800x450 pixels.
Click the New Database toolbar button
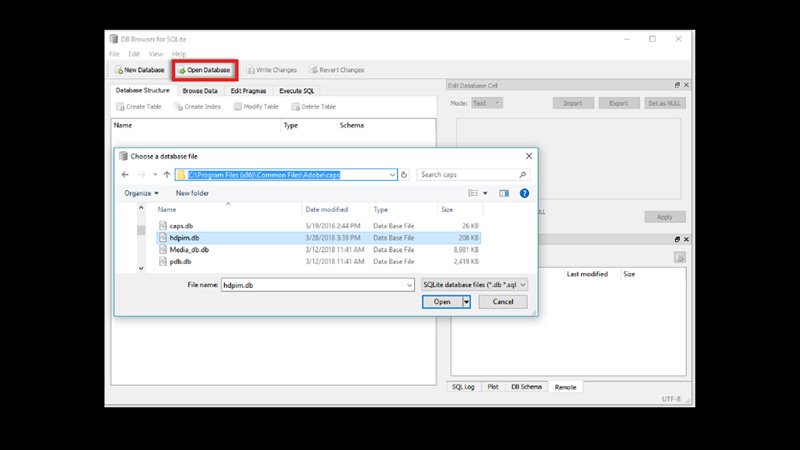[x=140, y=70]
